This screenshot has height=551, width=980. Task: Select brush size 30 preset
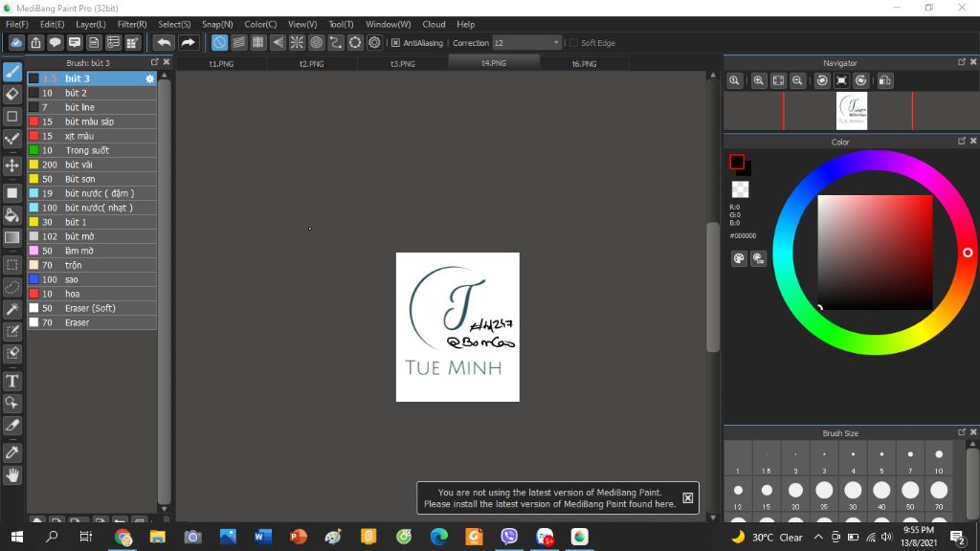(853, 495)
